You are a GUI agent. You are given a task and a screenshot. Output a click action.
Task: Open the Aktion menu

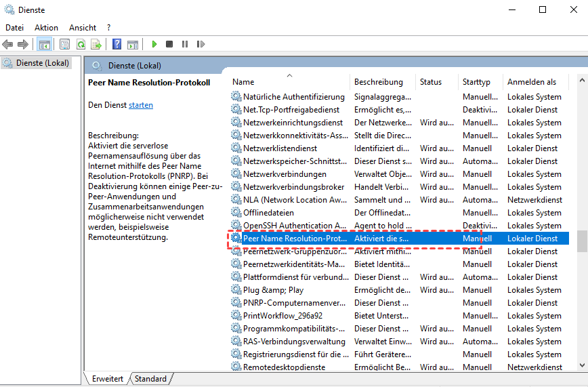tap(46, 27)
